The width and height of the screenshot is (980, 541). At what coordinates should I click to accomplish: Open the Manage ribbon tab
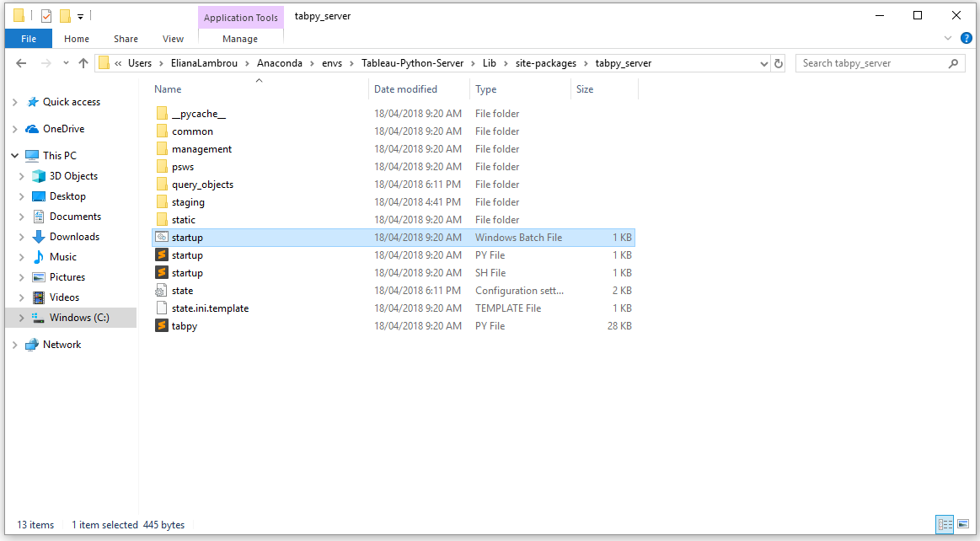(x=240, y=39)
